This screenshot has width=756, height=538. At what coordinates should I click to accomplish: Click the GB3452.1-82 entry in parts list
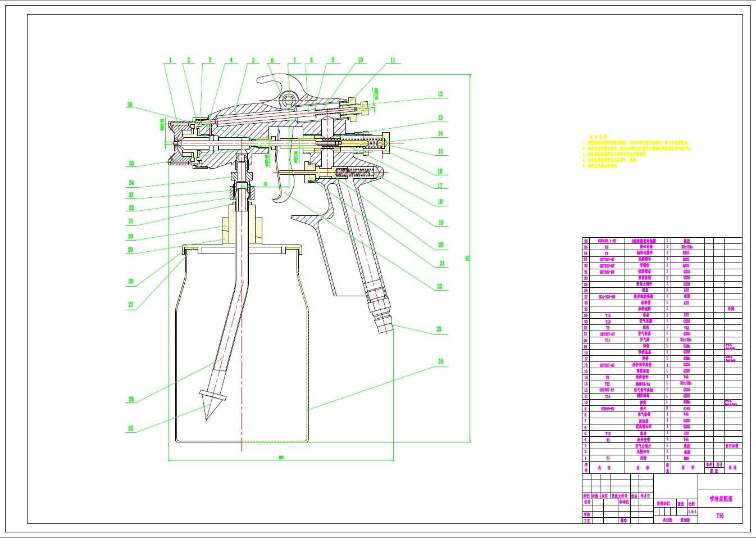[x=607, y=241]
